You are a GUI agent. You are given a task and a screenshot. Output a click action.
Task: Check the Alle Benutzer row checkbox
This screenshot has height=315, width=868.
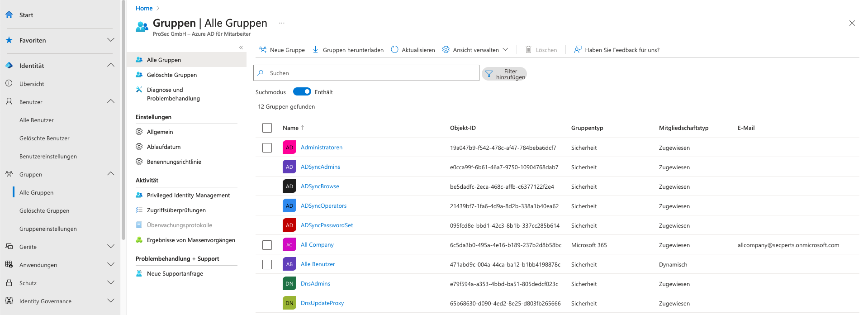tap(267, 264)
